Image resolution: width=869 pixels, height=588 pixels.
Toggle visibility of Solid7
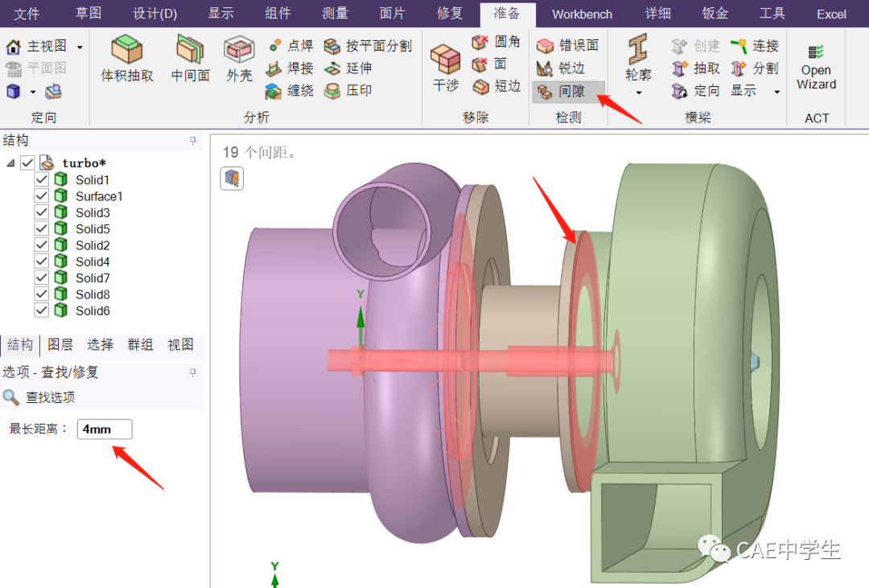point(42,277)
